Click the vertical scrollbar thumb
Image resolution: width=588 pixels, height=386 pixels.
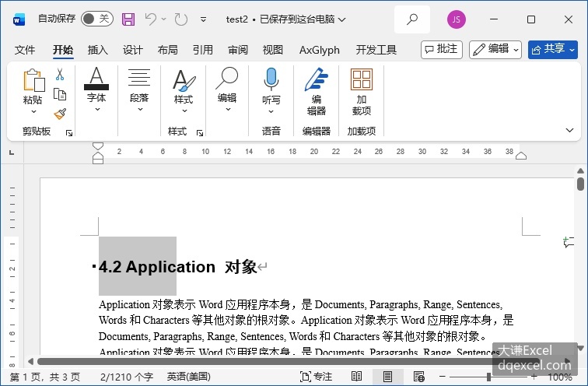point(580,184)
